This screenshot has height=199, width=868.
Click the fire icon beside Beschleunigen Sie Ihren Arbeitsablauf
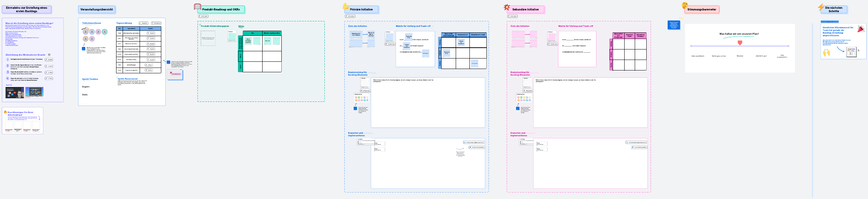(x=5, y=112)
